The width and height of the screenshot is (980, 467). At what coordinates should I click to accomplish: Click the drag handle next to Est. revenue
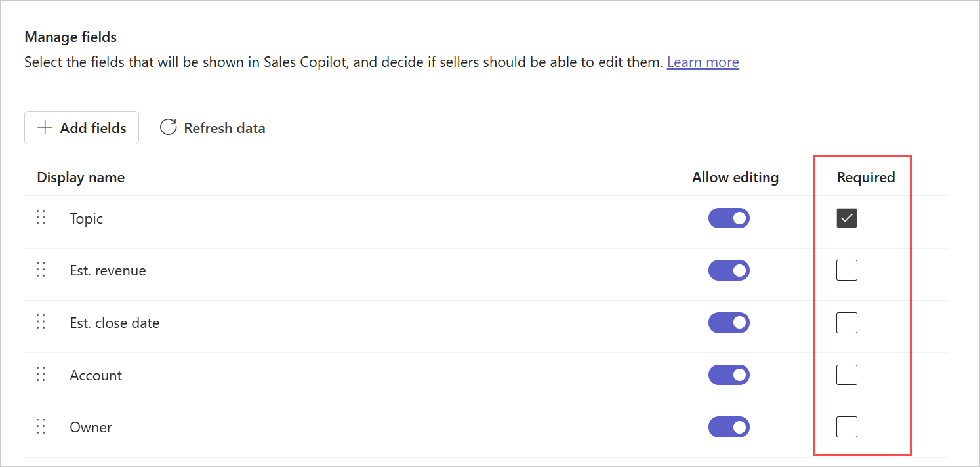click(40, 270)
